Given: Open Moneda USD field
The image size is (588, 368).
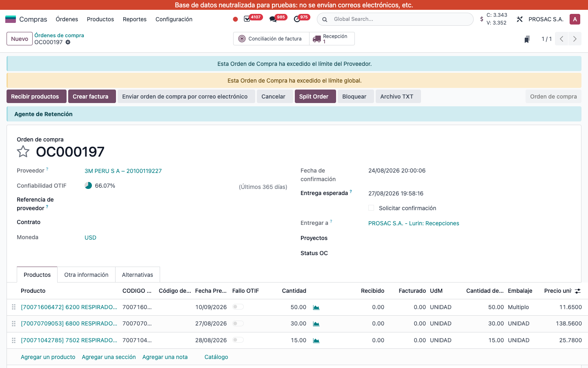Looking at the screenshot, I should 91,238.
